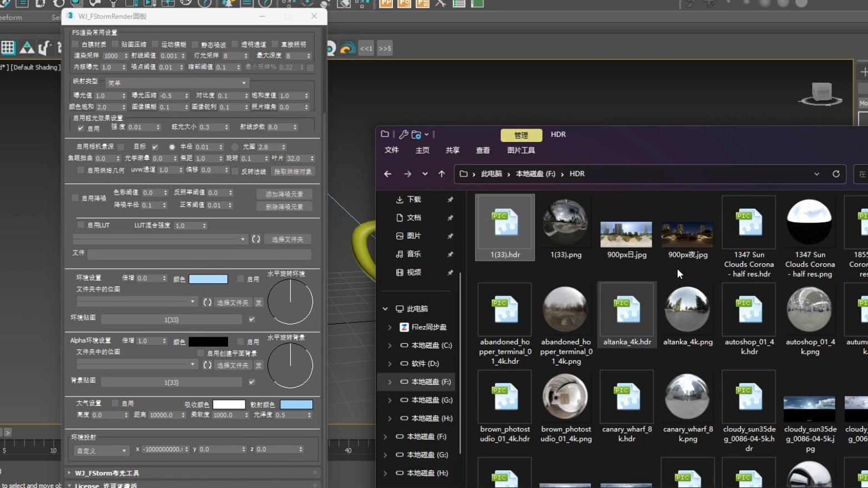Image resolution: width=868 pixels, height=488 pixels.
Task: Enable the 启用降噪 checkbox
Action: [x=75, y=198]
